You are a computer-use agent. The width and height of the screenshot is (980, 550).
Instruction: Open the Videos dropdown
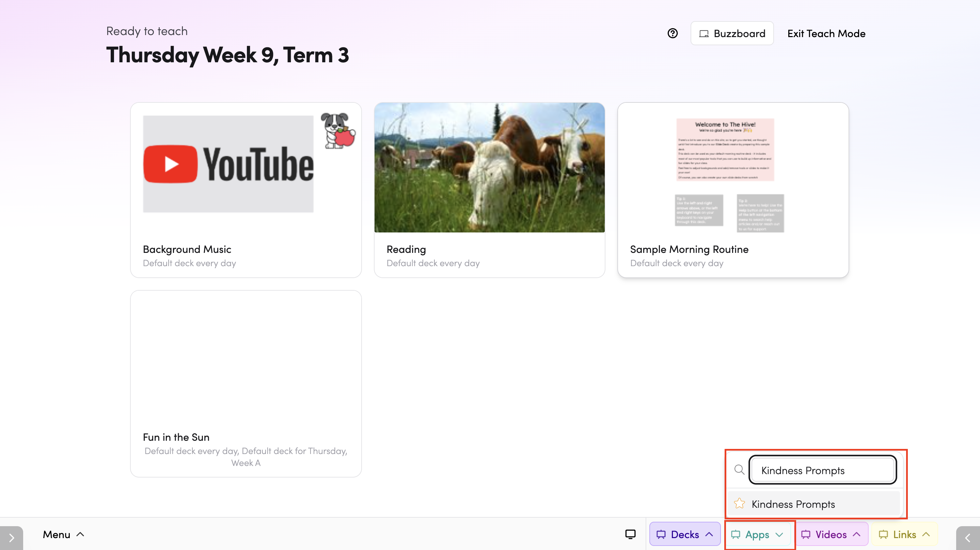(x=831, y=534)
